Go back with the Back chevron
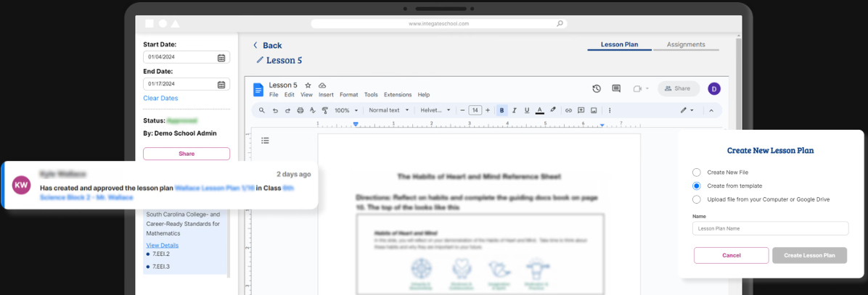Viewport: 868px width, 295px height. (x=255, y=45)
